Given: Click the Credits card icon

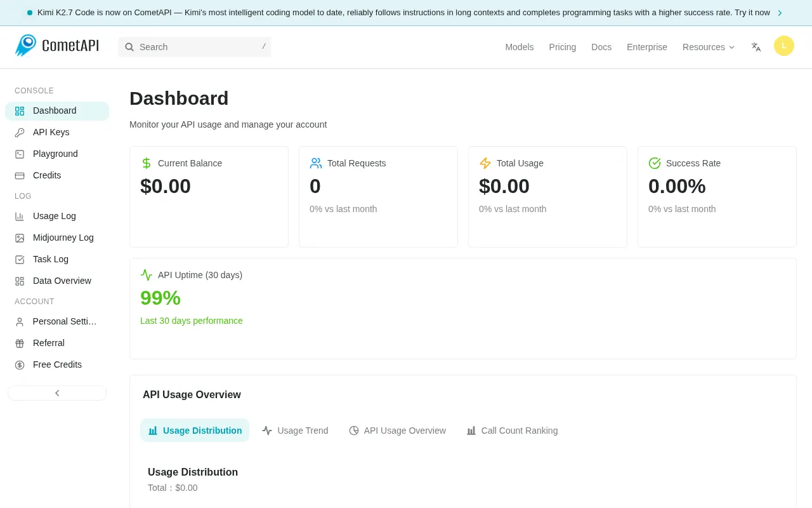Looking at the screenshot, I should [20, 176].
